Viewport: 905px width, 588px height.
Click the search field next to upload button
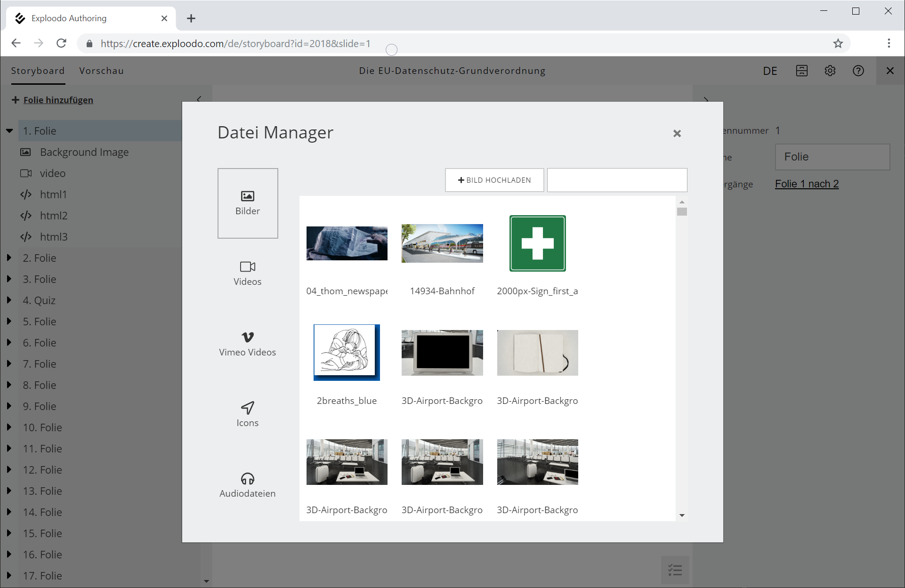(x=617, y=180)
